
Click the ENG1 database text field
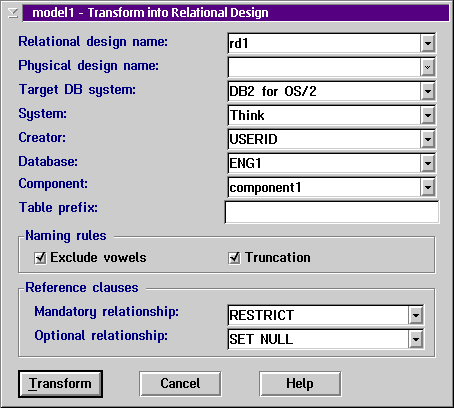click(x=324, y=163)
